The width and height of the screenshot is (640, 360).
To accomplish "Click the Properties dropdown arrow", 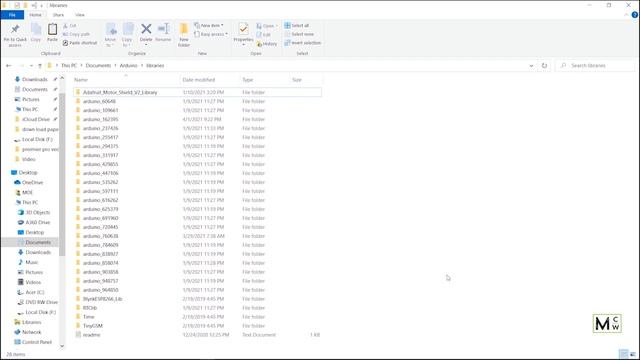I will 243,44.
